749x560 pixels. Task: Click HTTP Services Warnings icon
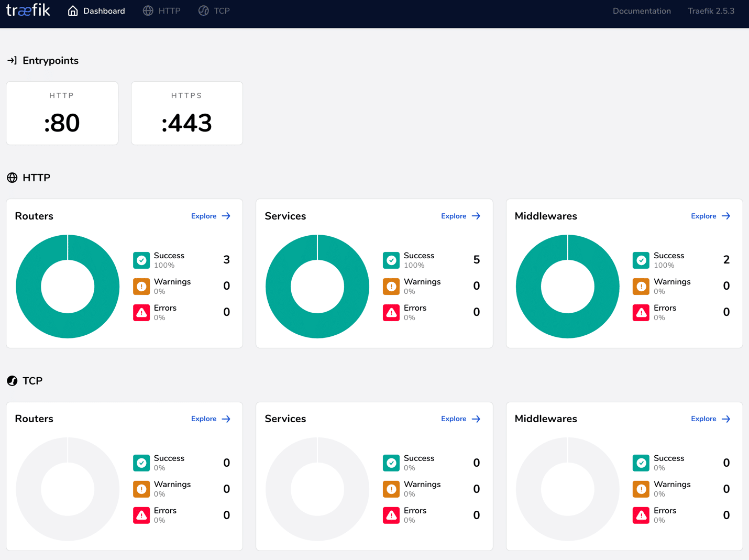(x=391, y=286)
